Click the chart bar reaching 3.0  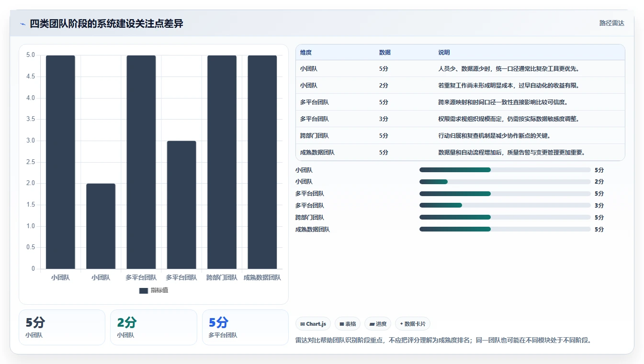click(x=181, y=205)
